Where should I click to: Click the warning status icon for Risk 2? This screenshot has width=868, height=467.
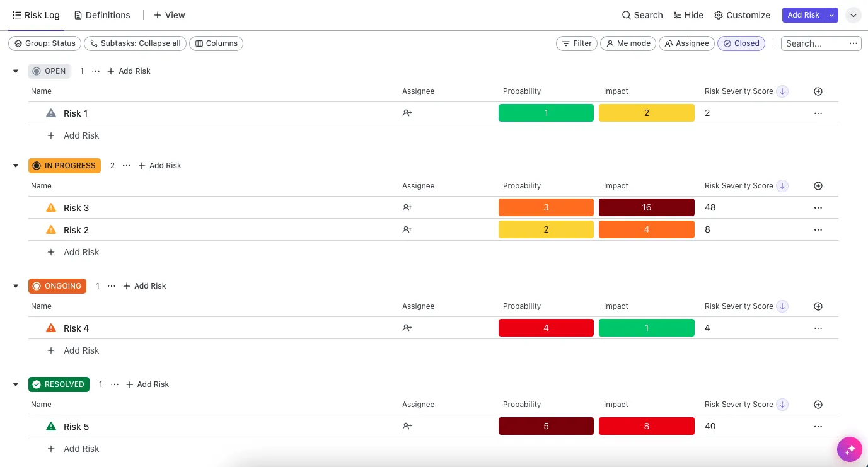[x=51, y=229]
